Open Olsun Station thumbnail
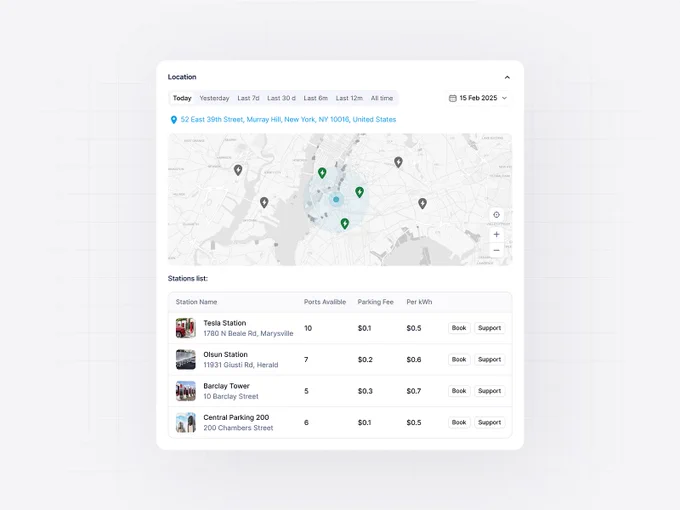 tap(186, 360)
